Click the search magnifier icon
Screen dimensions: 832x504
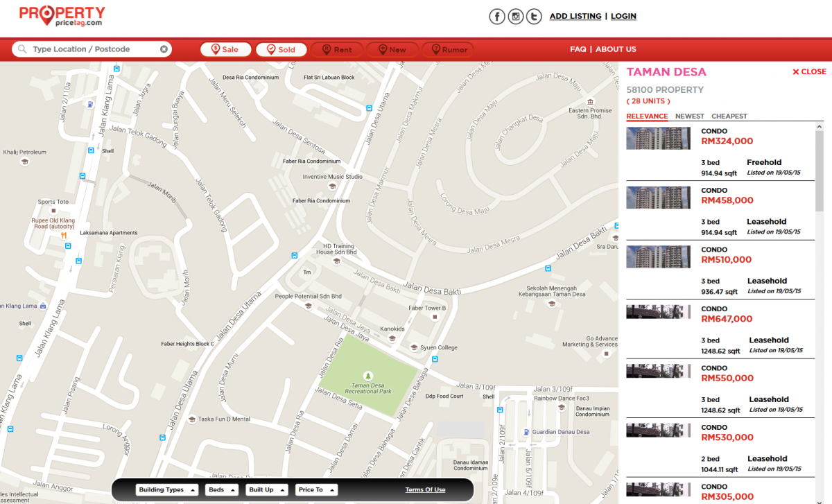pyautogui.click(x=22, y=49)
